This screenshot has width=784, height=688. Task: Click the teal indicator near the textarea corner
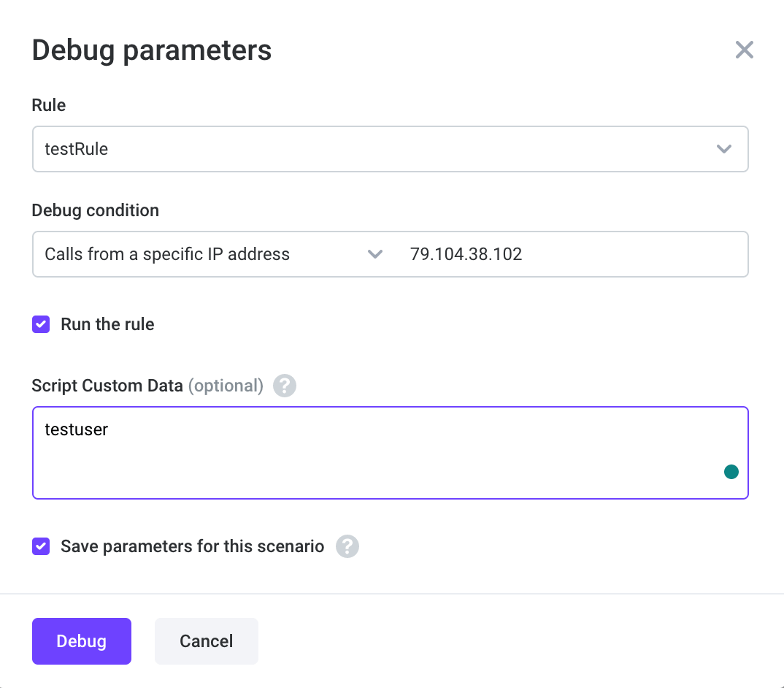click(x=731, y=472)
